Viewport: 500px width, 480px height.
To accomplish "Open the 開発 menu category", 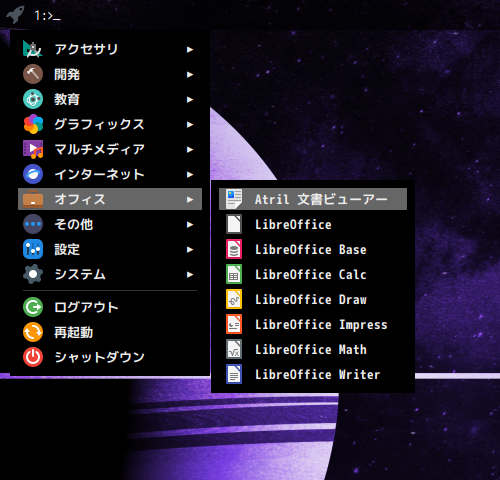I will pos(110,74).
